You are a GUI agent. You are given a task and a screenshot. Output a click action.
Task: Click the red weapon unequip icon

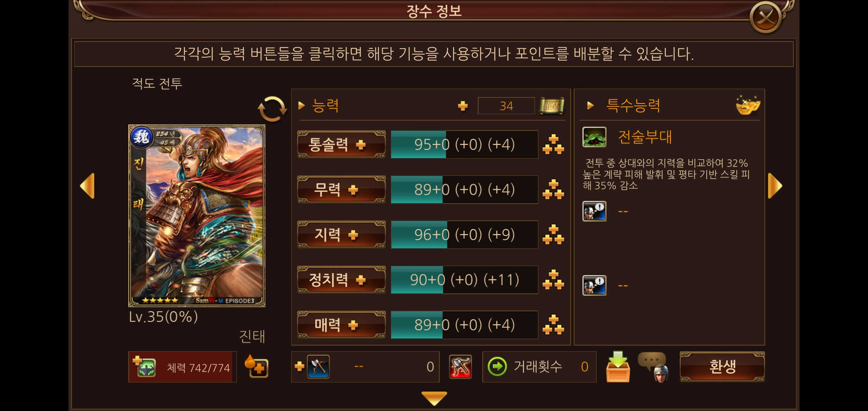coord(461,367)
